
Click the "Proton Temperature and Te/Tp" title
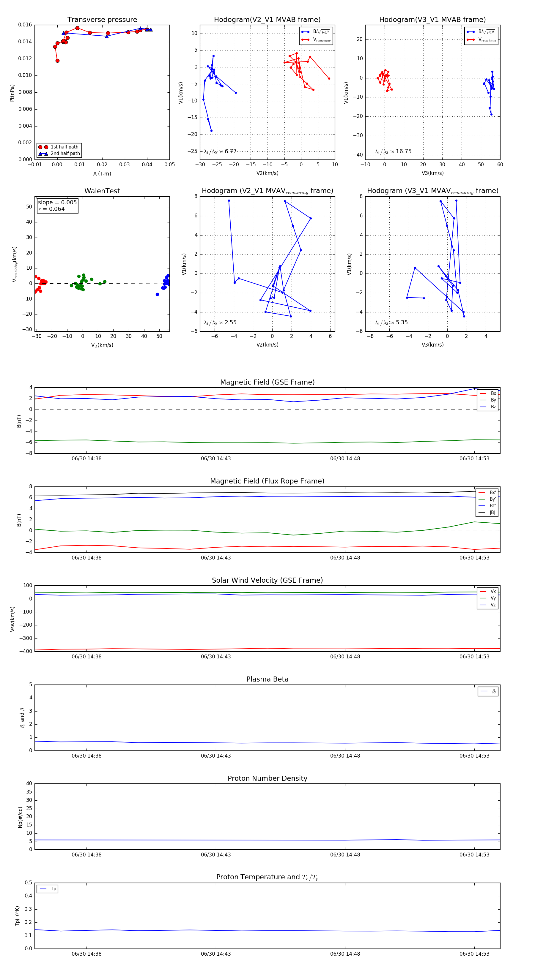click(x=267, y=877)
